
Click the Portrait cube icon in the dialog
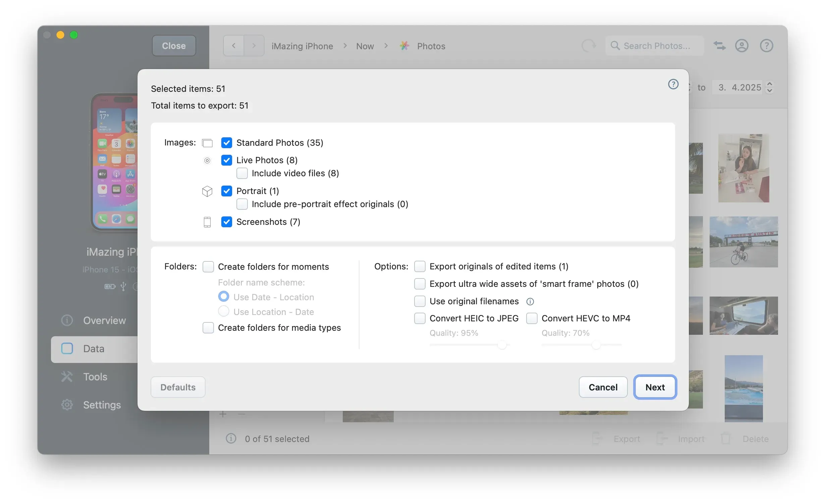tap(207, 191)
